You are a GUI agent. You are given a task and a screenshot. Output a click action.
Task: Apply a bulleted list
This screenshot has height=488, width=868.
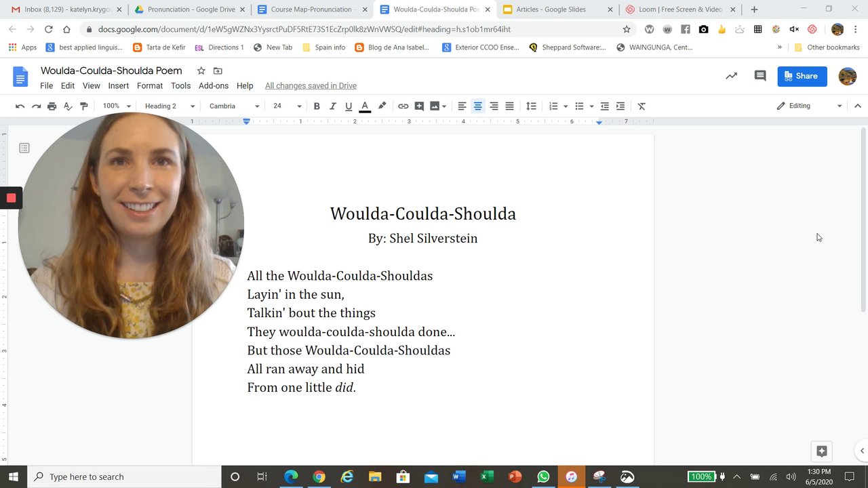pos(579,106)
